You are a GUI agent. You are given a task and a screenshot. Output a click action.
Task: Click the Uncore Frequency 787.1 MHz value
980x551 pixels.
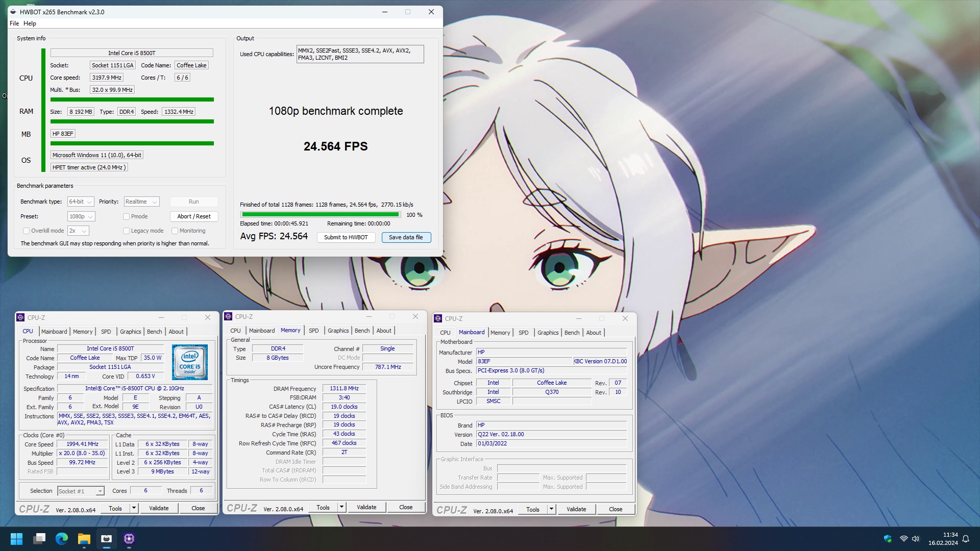[388, 367]
